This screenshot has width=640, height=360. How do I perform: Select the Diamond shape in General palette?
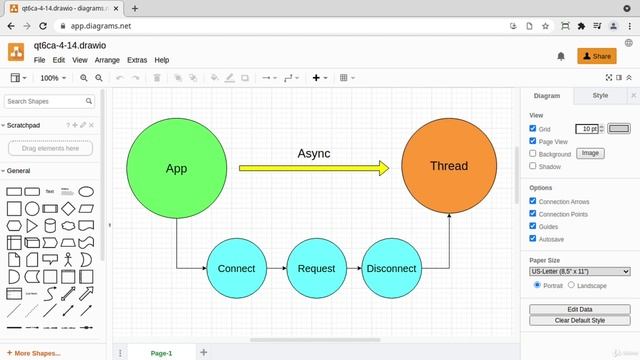pos(68,209)
